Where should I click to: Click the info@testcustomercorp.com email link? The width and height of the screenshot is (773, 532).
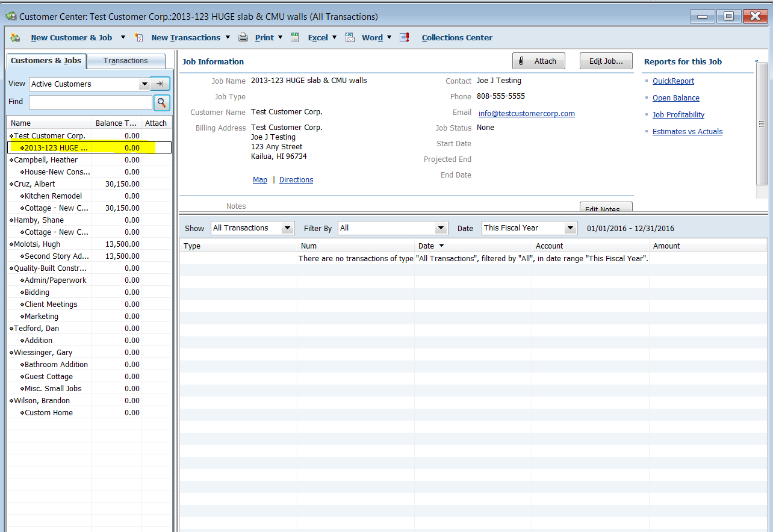tap(526, 114)
